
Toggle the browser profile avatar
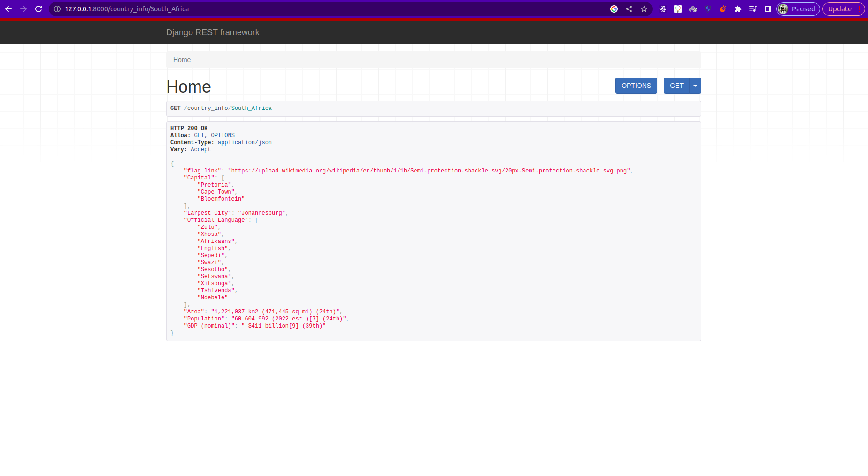coord(782,8)
